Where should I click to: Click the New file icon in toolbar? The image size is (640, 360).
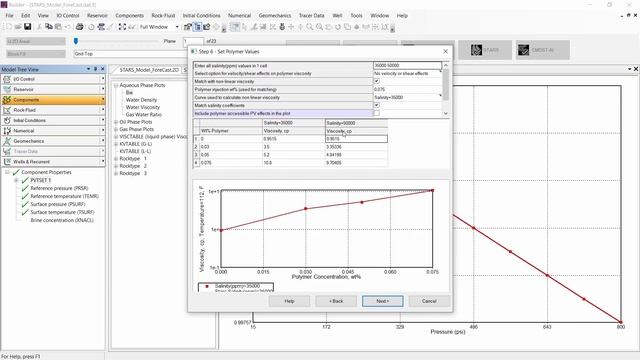[x=9, y=27]
